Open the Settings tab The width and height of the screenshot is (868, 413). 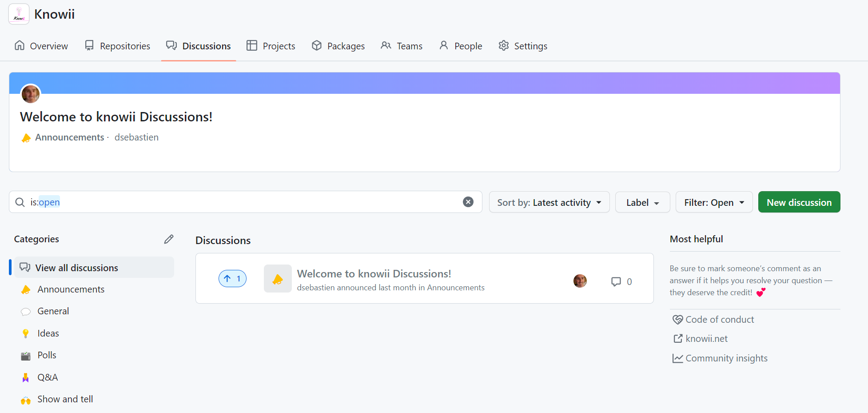click(x=523, y=46)
